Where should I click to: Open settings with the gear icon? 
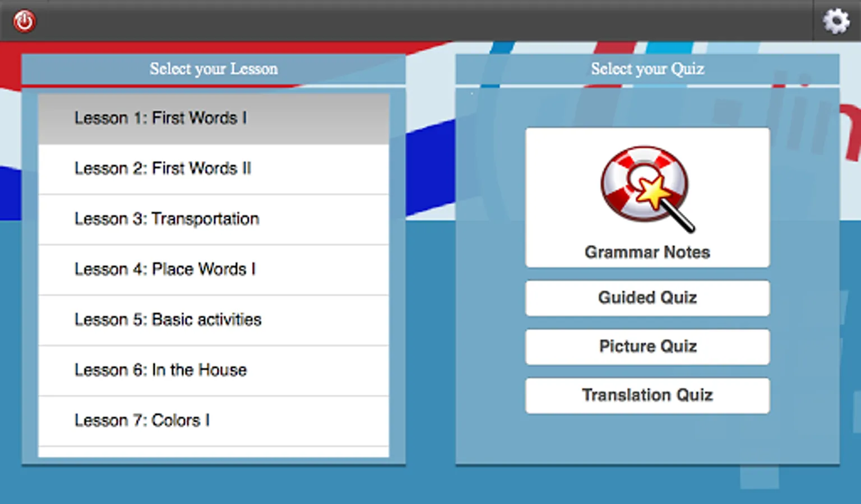(x=836, y=21)
